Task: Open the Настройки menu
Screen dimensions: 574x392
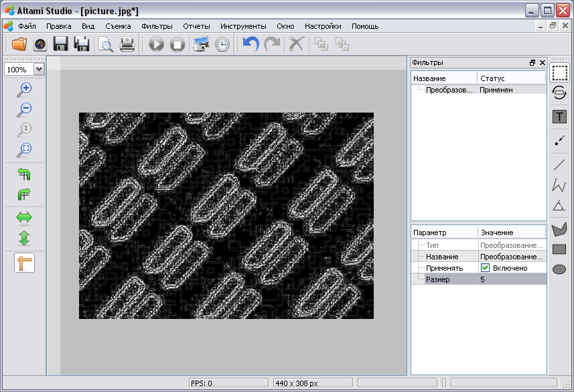Action: pyautogui.click(x=323, y=26)
